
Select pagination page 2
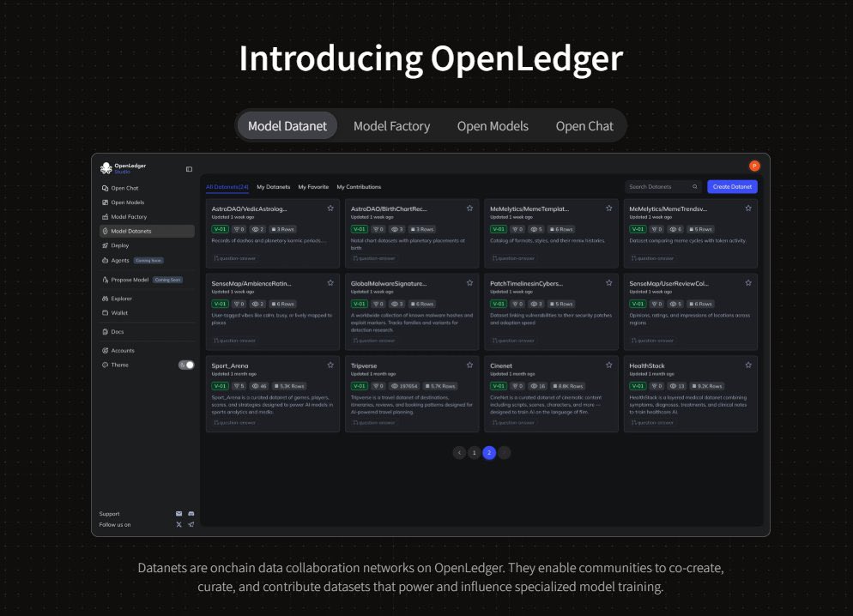pyautogui.click(x=489, y=452)
